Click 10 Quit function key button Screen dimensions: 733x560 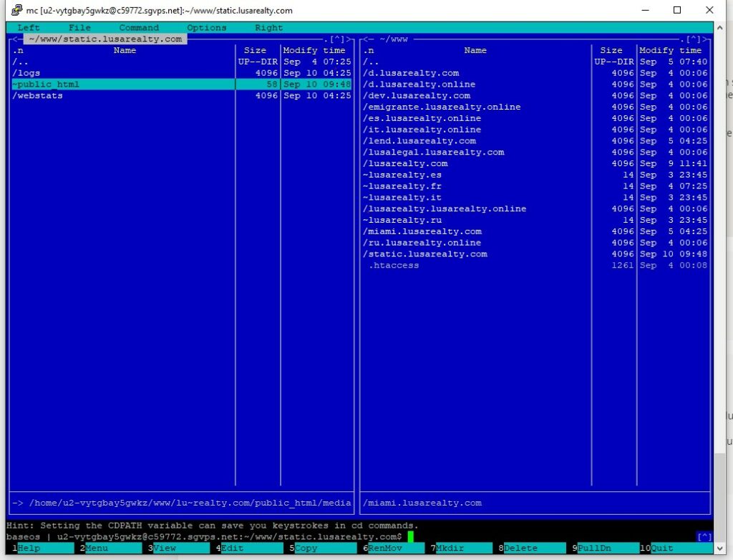coord(676,548)
